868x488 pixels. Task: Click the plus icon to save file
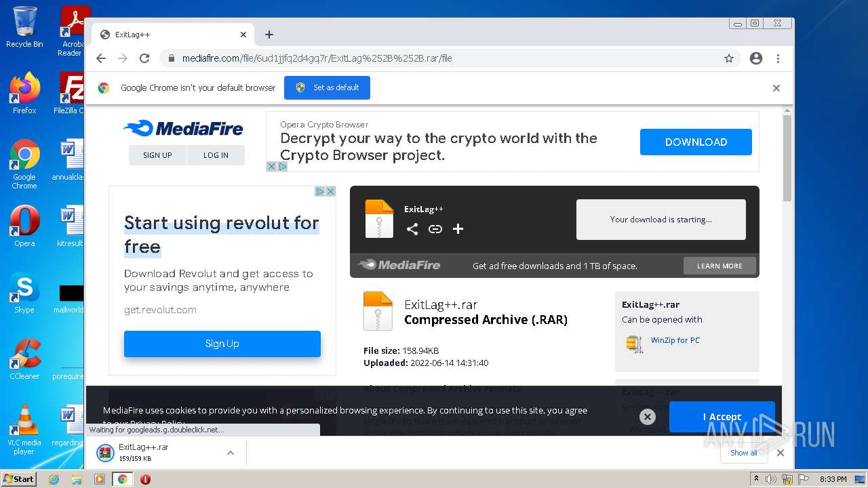pos(458,229)
